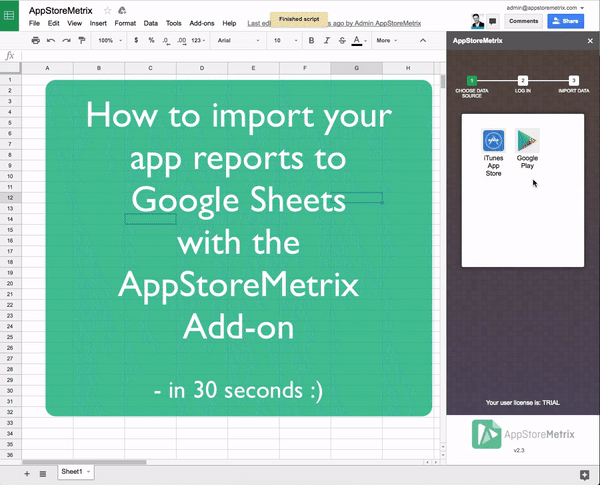Select the Sheet1 tab
This screenshot has height=485, width=600.
tap(75, 472)
